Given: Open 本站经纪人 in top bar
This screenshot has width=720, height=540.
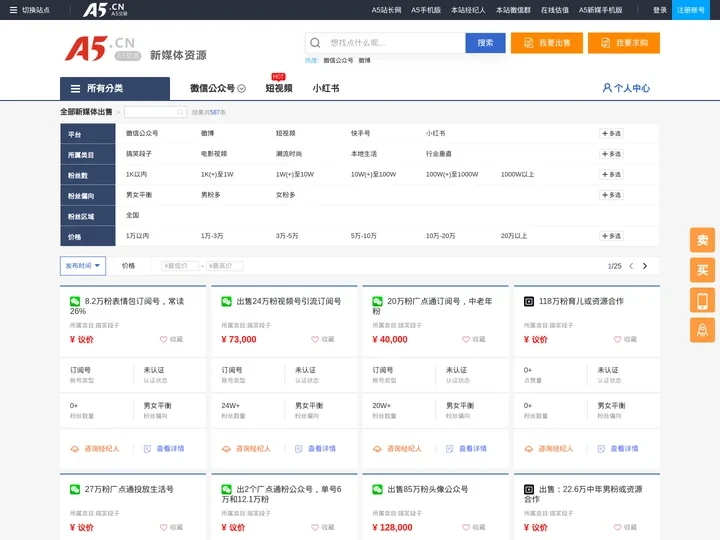Looking at the screenshot, I should [468, 10].
